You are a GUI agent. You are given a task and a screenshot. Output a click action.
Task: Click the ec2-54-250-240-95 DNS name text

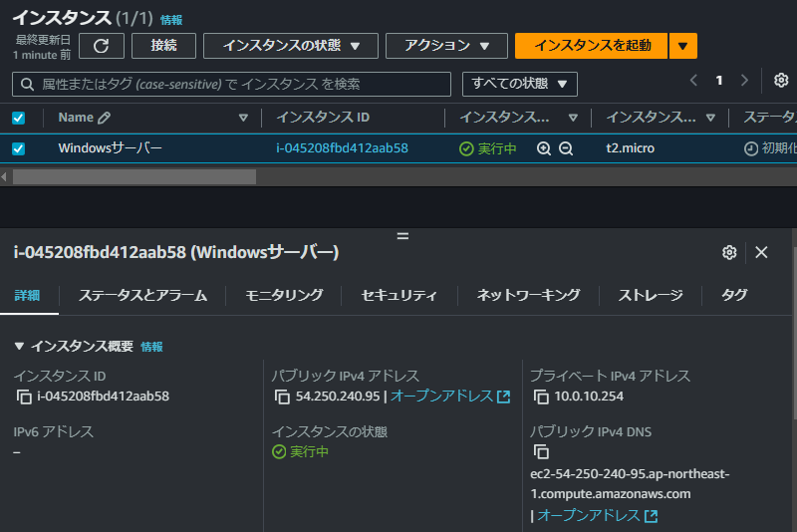coord(630,484)
